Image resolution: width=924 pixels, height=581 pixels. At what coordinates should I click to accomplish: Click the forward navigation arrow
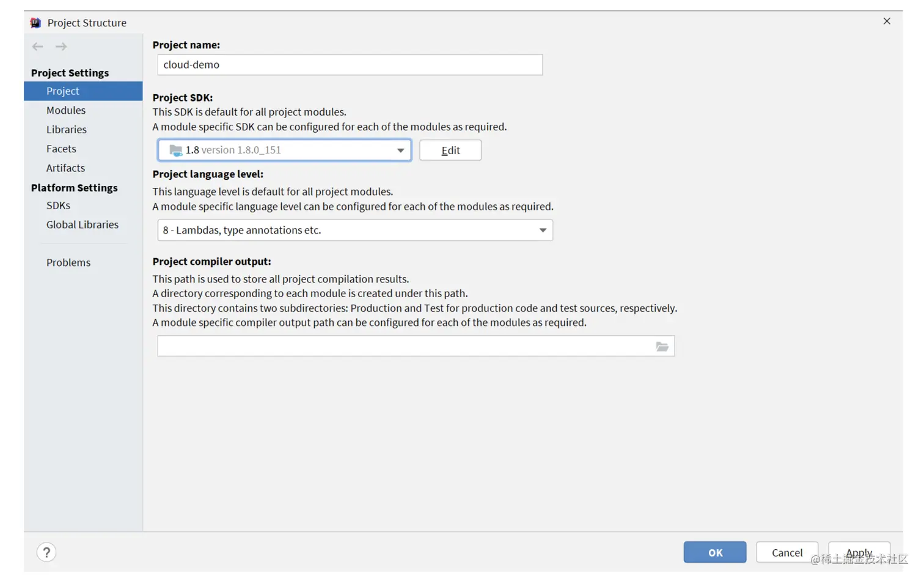(61, 46)
